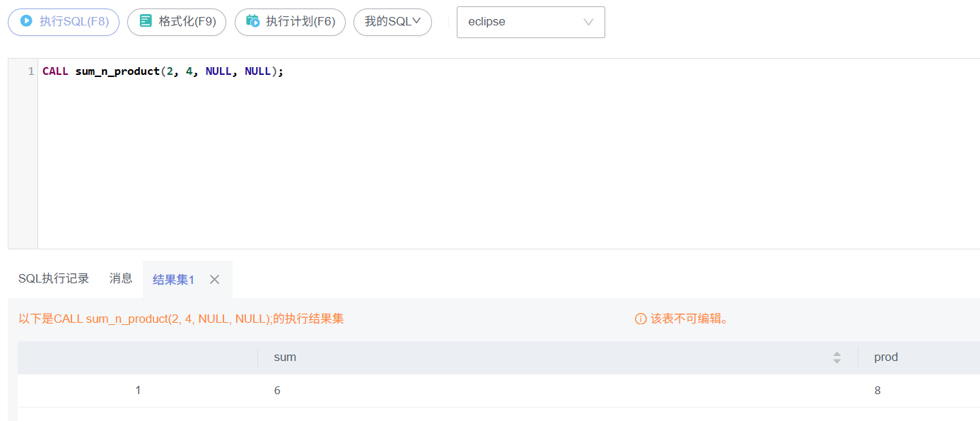
Task: Switch to the 消息 tab
Action: point(121,279)
